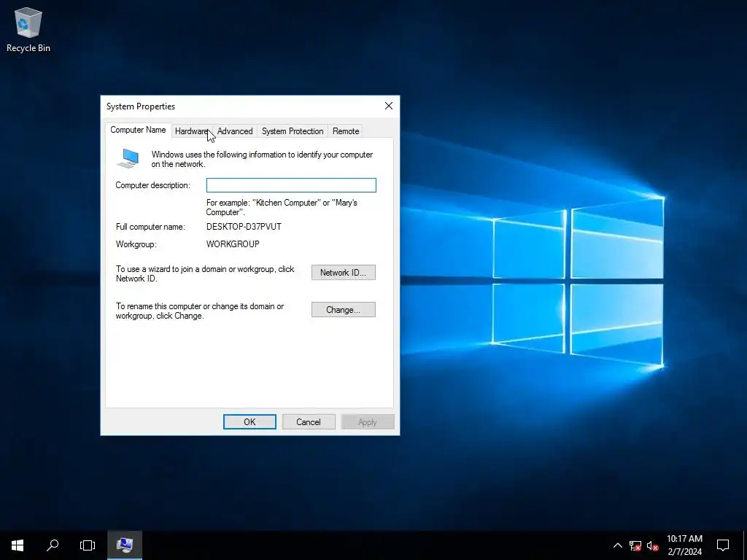The width and height of the screenshot is (747, 560).
Task: Open the Recycle Bin desktop icon
Action: (x=28, y=29)
